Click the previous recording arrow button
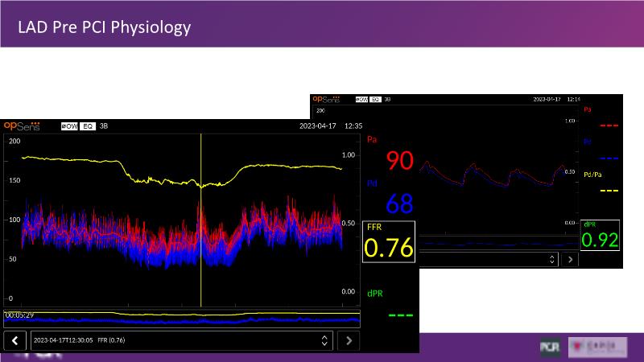The height and width of the screenshot is (362, 644). click(x=15, y=340)
